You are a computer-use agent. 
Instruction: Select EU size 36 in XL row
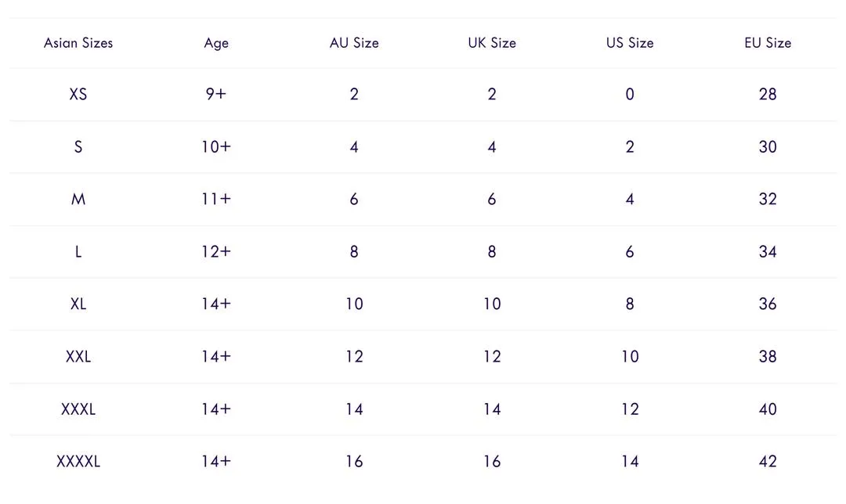point(768,304)
